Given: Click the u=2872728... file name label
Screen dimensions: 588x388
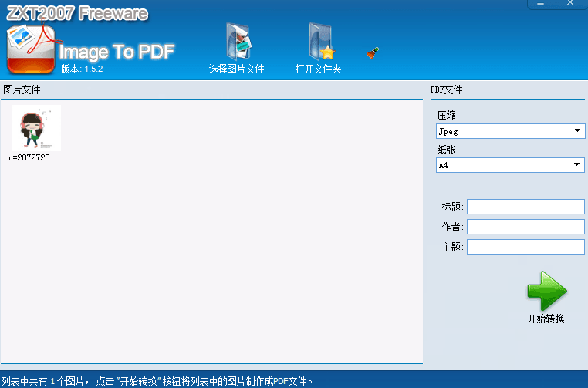Looking at the screenshot, I should pos(35,157).
